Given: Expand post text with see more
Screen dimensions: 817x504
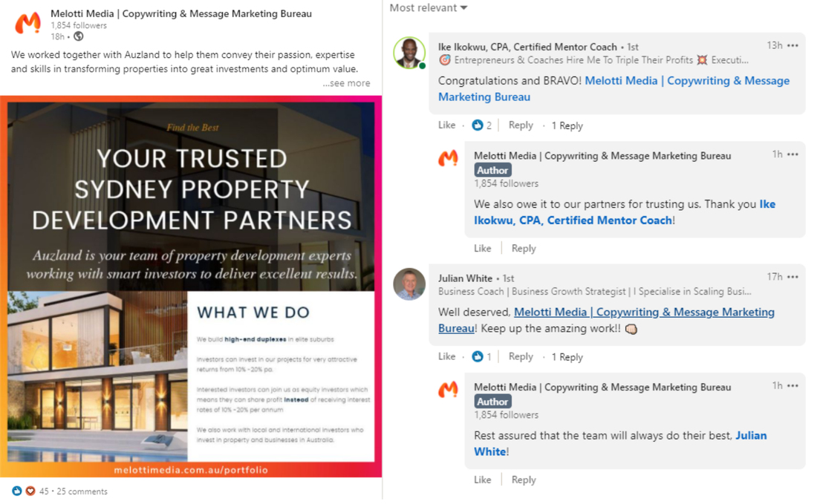Looking at the screenshot, I should pyautogui.click(x=346, y=83).
